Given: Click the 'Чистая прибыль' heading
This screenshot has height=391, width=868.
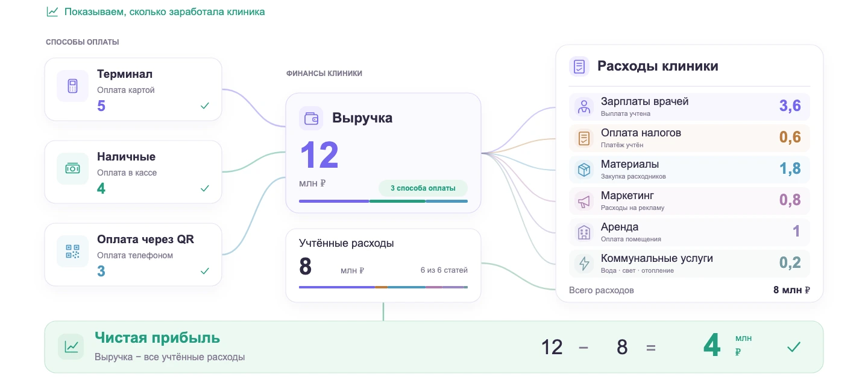Looking at the screenshot, I should pyautogui.click(x=157, y=338).
